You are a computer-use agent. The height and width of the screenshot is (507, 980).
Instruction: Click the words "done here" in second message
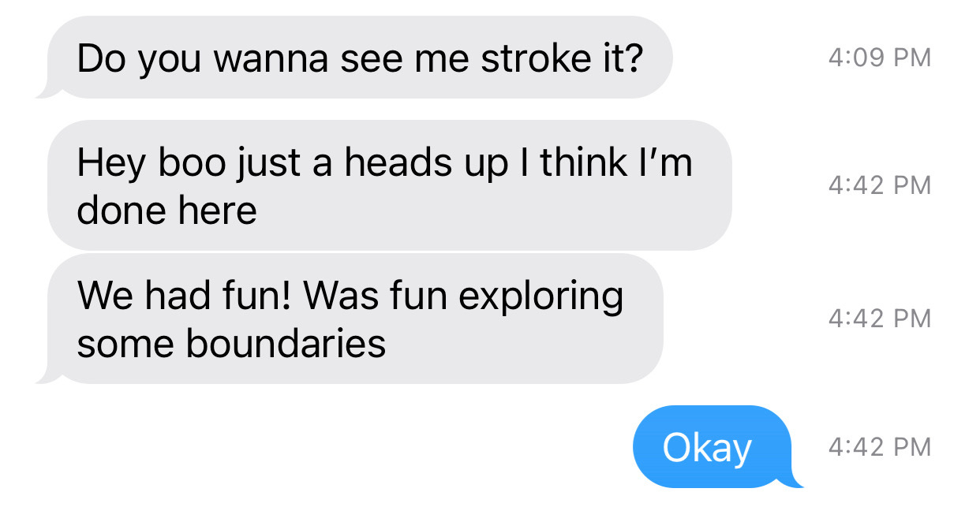point(167,211)
